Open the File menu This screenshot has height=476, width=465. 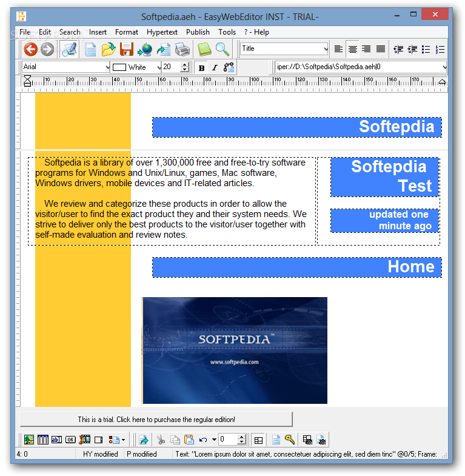(x=25, y=32)
